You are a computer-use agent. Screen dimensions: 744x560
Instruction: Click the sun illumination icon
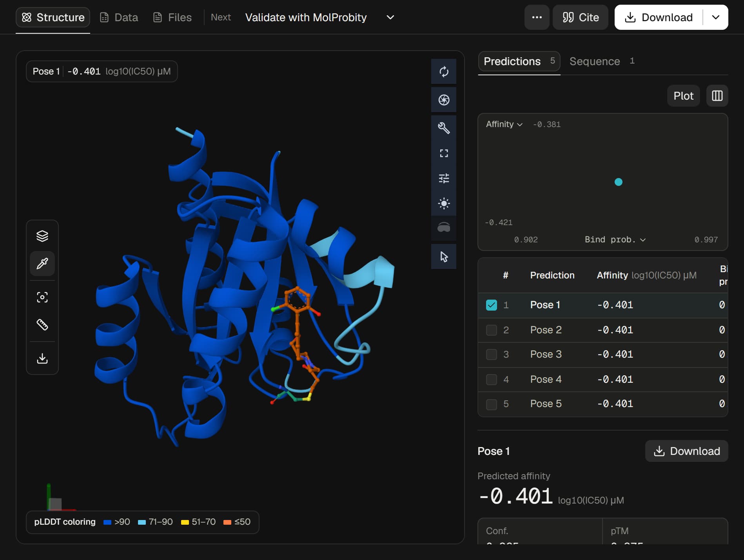coord(444,203)
